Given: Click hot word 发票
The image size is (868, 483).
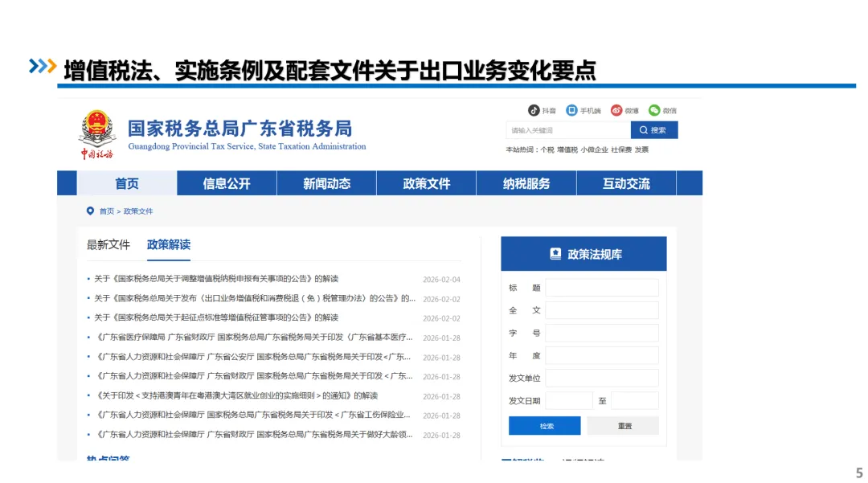Looking at the screenshot, I should tap(641, 150).
